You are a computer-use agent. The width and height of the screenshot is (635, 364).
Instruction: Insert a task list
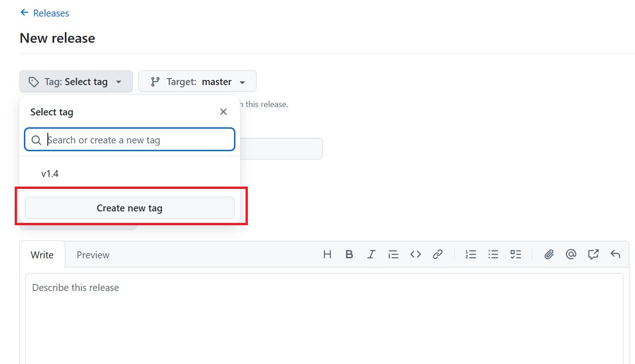coord(516,254)
